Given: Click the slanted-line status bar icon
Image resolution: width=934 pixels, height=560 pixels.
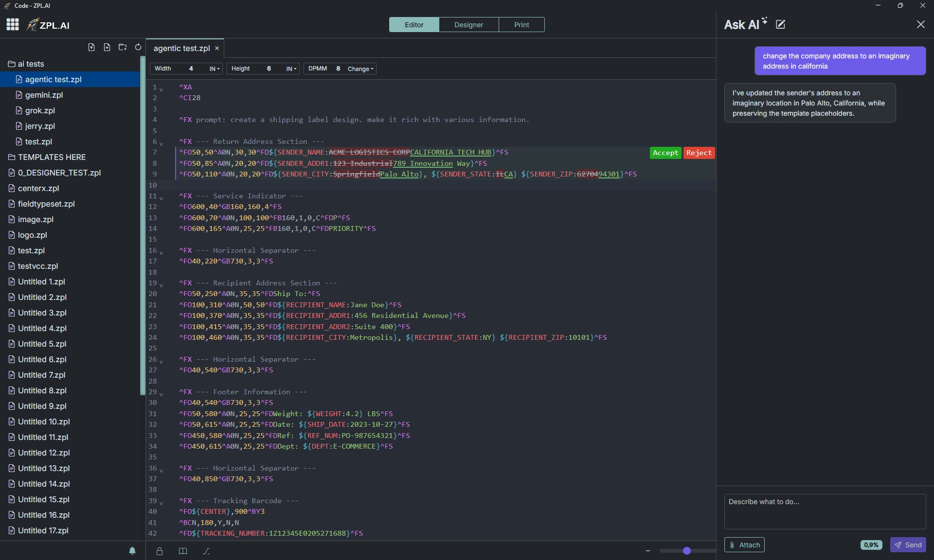Looking at the screenshot, I should click(206, 551).
